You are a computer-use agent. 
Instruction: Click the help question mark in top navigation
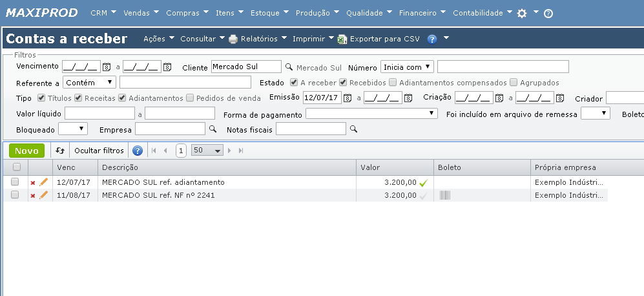pos(548,14)
